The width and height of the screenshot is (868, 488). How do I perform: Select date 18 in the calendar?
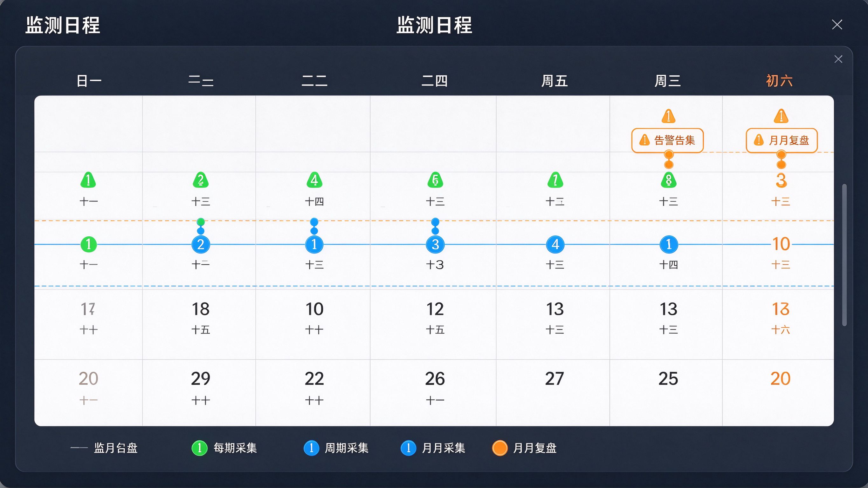tap(201, 309)
